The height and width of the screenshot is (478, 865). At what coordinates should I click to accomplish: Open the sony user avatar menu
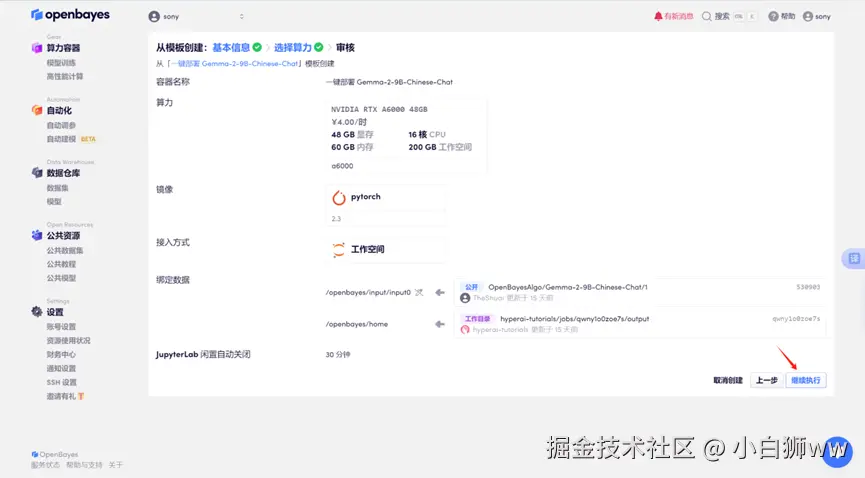coord(816,16)
